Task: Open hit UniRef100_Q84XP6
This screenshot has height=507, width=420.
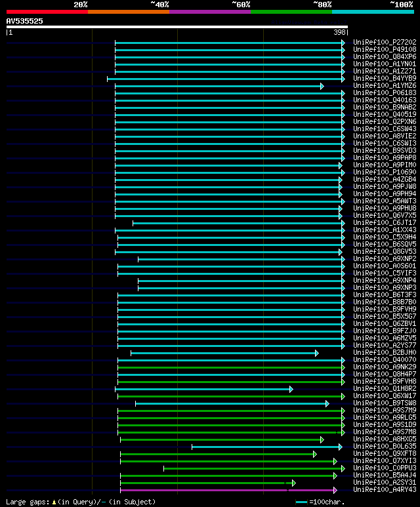Action: (385, 56)
